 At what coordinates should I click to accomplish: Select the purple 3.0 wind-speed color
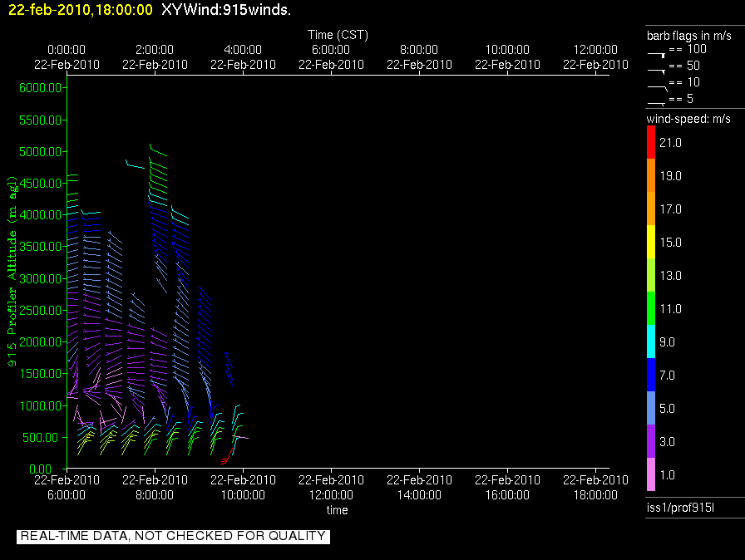(651, 441)
